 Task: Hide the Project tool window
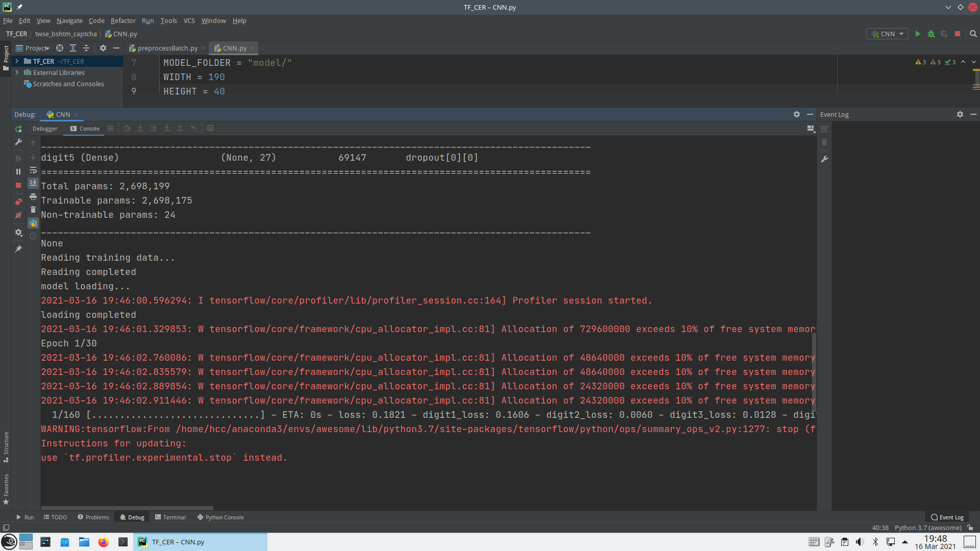tap(116, 48)
